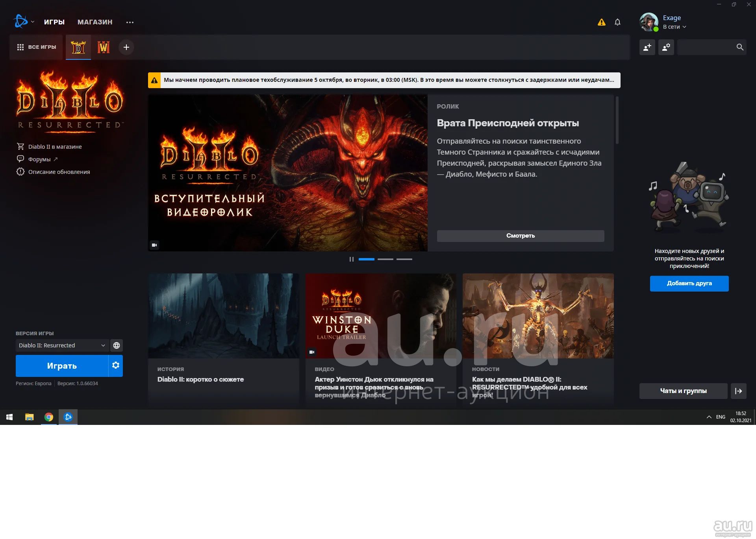This screenshot has height=539, width=756.
Task: Click the add friend icon
Action: pos(647,47)
